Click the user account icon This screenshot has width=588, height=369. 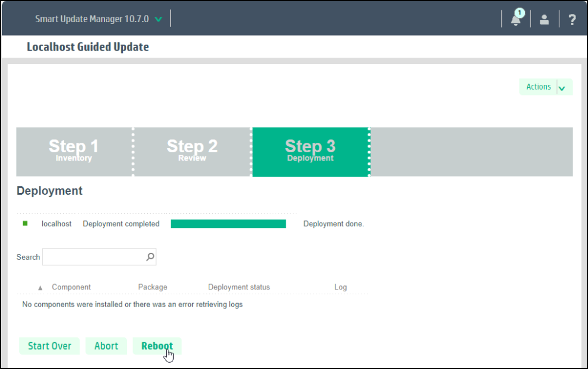point(544,19)
